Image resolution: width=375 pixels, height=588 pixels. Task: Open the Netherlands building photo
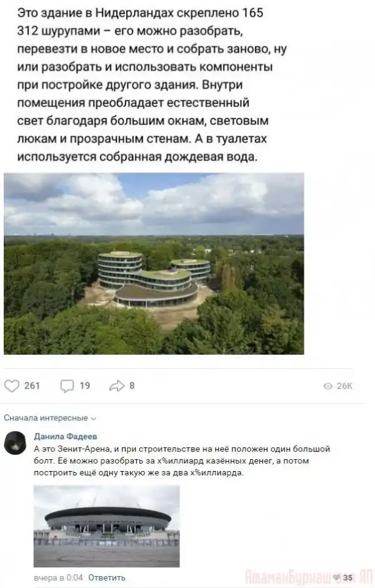pyautogui.click(x=154, y=263)
